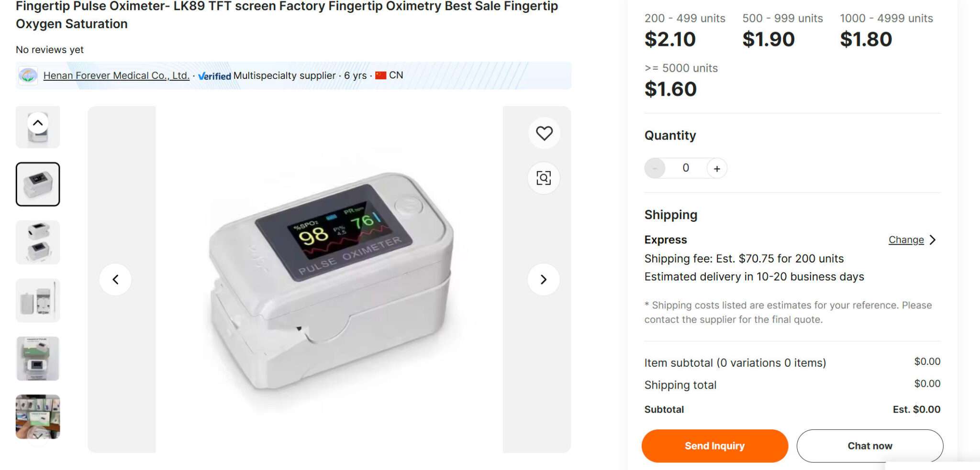The height and width of the screenshot is (470, 980).
Task: View thumbnail of disassembled oximeter parts
Action: 38,300
